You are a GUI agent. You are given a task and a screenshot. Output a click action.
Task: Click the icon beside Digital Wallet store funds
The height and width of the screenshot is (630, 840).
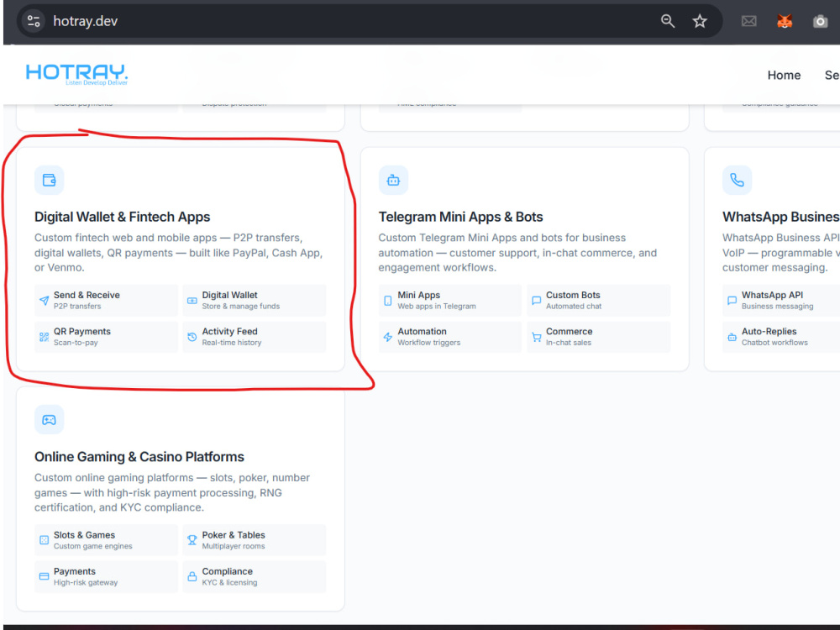pyautogui.click(x=192, y=301)
